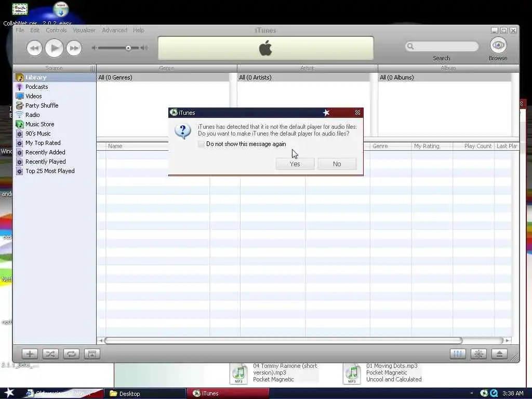Click the Genre column header in song list

tap(391, 146)
